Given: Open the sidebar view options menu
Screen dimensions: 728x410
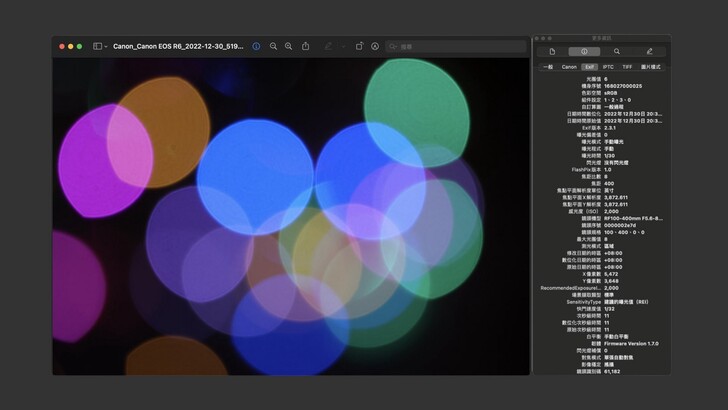Looking at the screenshot, I should (106, 46).
